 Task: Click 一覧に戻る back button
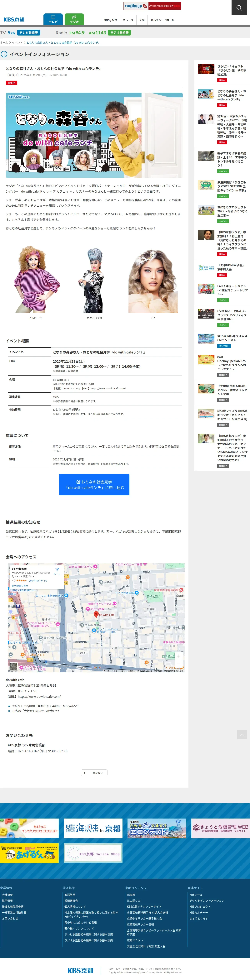pyautogui.click(x=94, y=773)
